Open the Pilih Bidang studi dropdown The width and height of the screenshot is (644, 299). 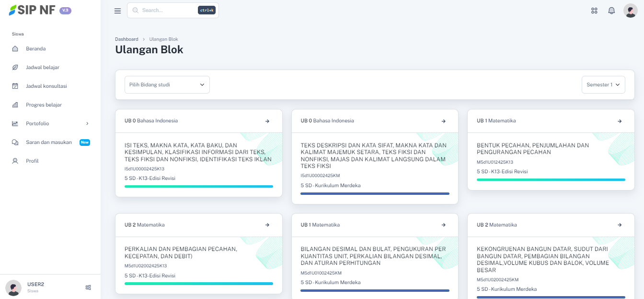pyautogui.click(x=167, y=84)
